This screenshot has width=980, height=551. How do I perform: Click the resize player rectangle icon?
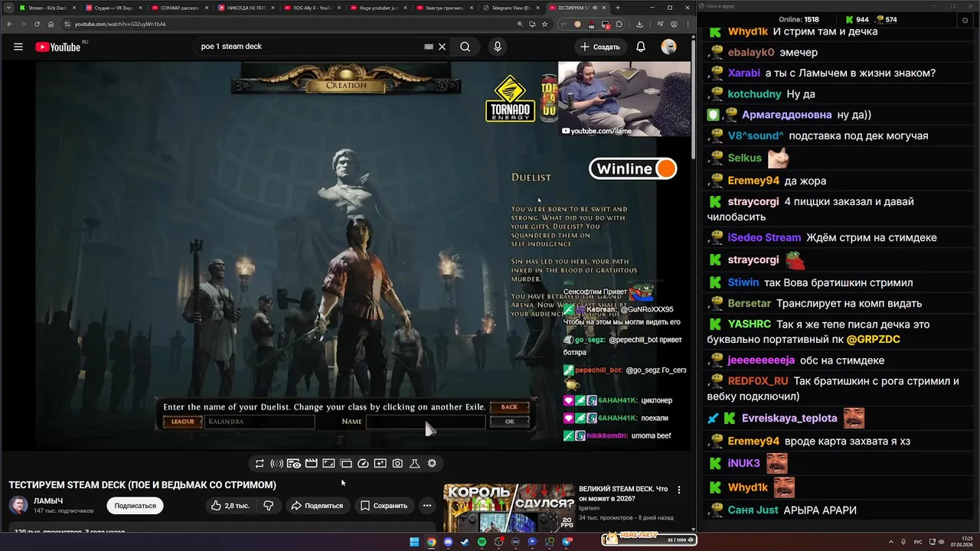(x=328, y=463)
